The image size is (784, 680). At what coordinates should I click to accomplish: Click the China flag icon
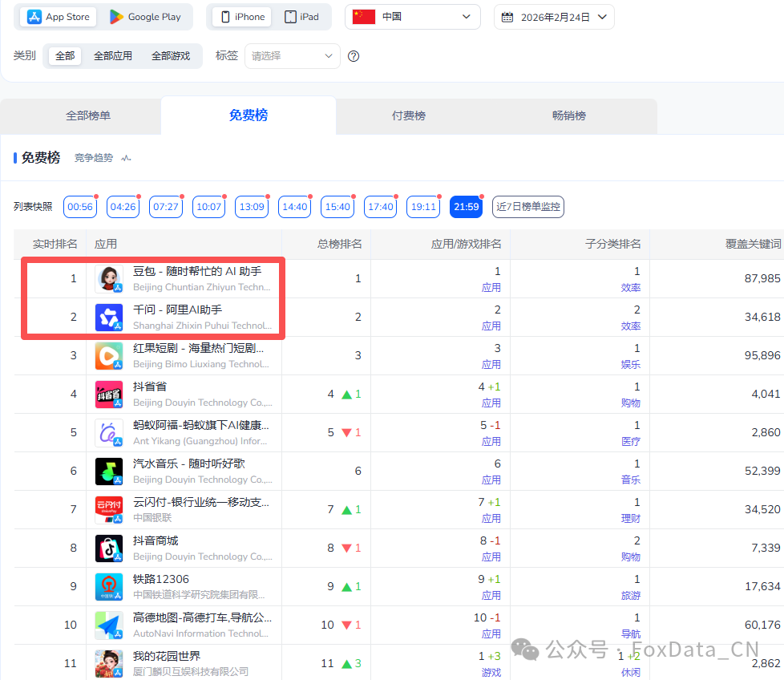363,17
